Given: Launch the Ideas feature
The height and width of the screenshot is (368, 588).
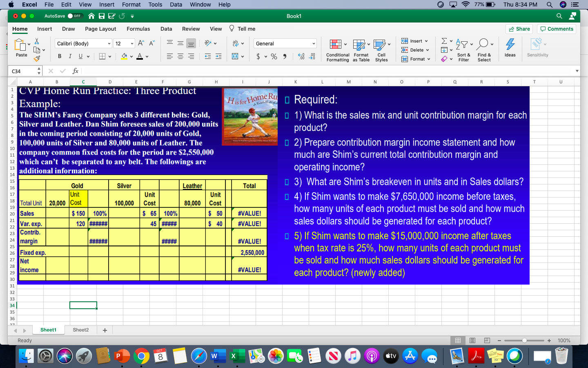Looking at the screenshot, I should coord(510,49).
